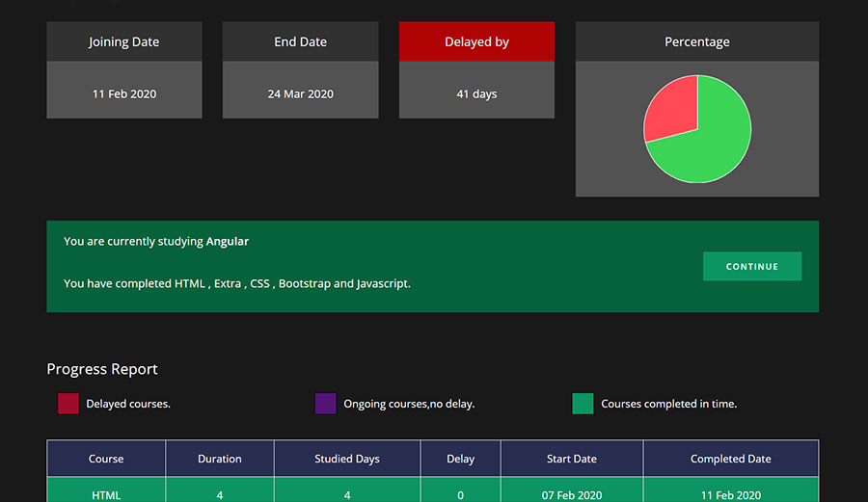Select the green Courses completed legend swatch
Viewport: 868px width, 502px height.
[583, 404]
